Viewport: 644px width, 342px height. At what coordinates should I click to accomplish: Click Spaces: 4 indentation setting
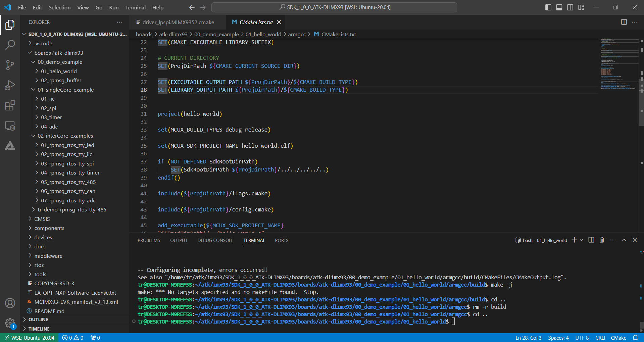coord(558,338)
